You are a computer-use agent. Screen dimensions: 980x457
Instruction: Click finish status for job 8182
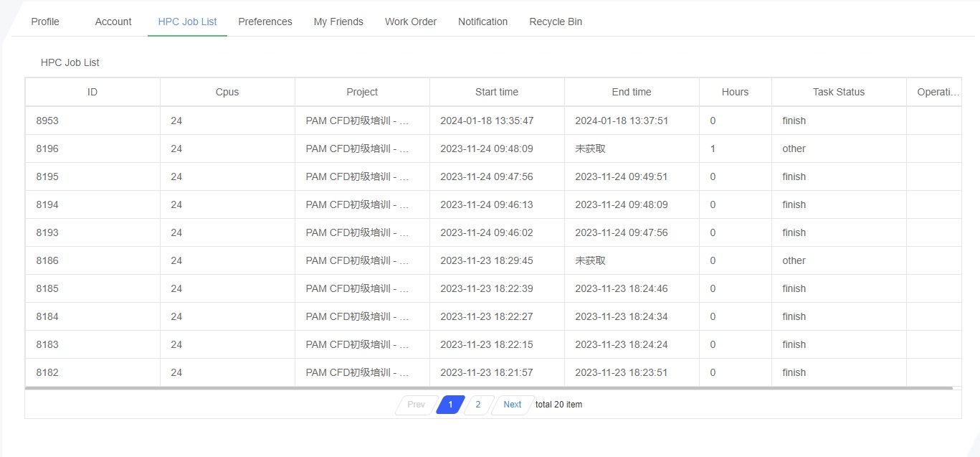point(794,372)
